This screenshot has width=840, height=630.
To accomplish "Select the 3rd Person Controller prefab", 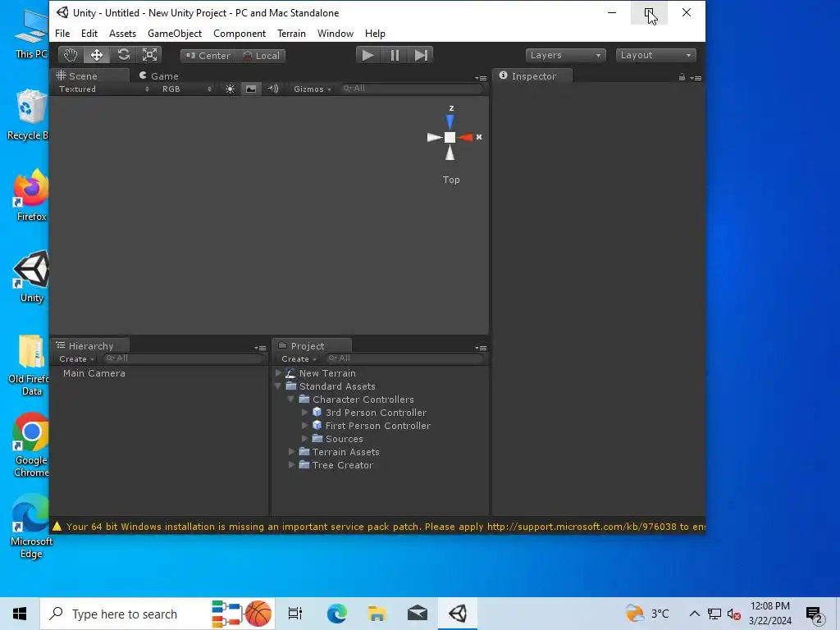I will tap(376, 413).
